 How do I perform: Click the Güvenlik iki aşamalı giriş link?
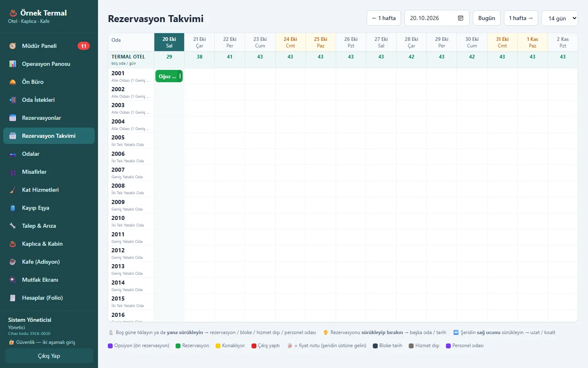tap(42, 342)
